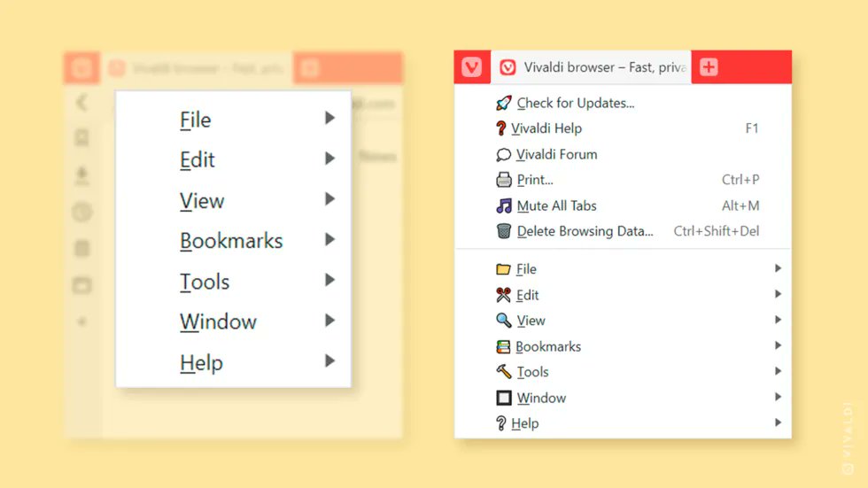Click the trash can icon for Delete Browsing Data
868x488 pixels.
(504, 231)
